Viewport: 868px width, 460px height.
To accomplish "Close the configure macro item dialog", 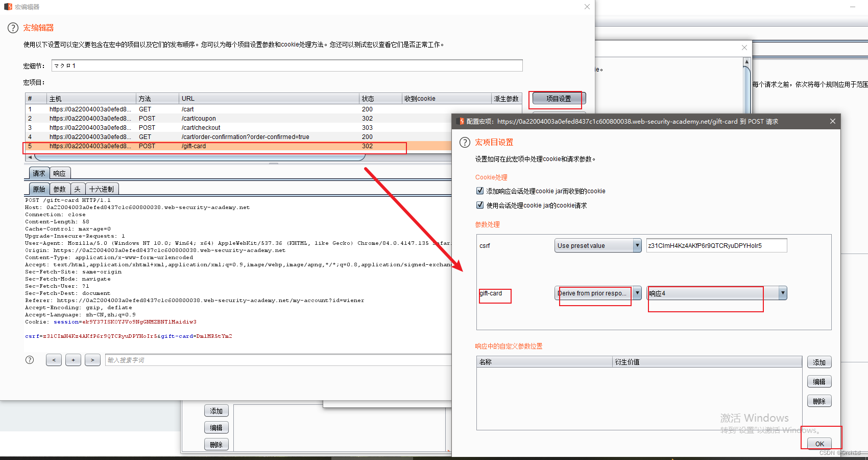I will (x=833, y=121).
